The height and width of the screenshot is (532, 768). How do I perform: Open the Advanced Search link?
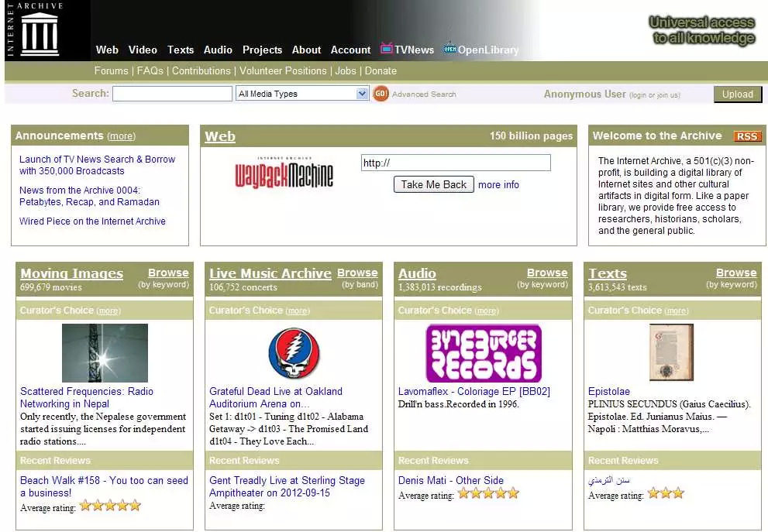click(424, 94)
